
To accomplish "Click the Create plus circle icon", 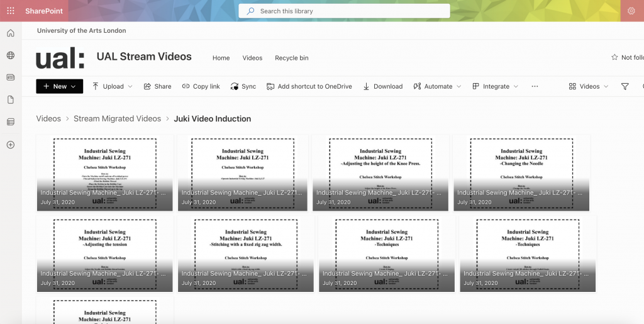I will (11, 145).
